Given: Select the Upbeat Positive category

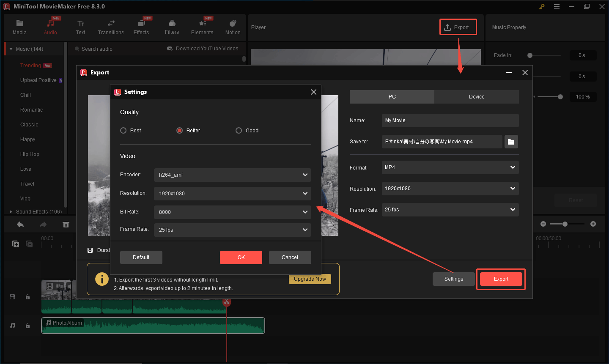Looking at the screenshot, I should pos(38,80).
